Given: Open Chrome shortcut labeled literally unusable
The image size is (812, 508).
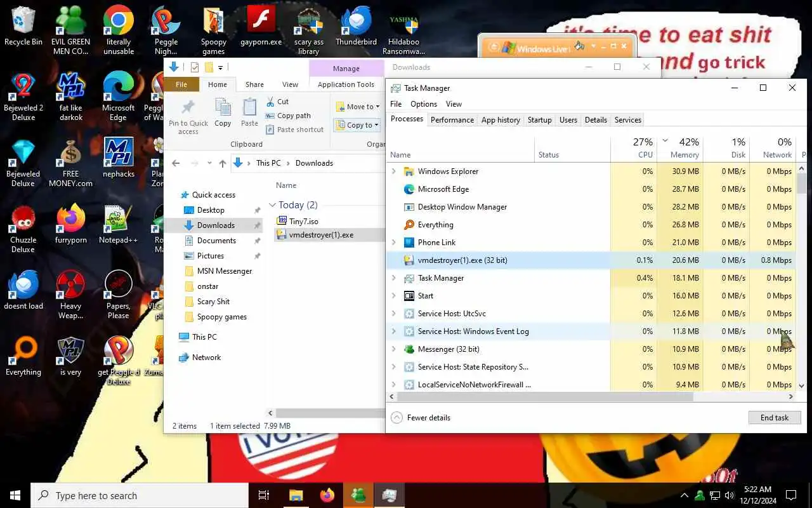Looking at the screenshot, I should pyautogui.click(x=119, y=30).
